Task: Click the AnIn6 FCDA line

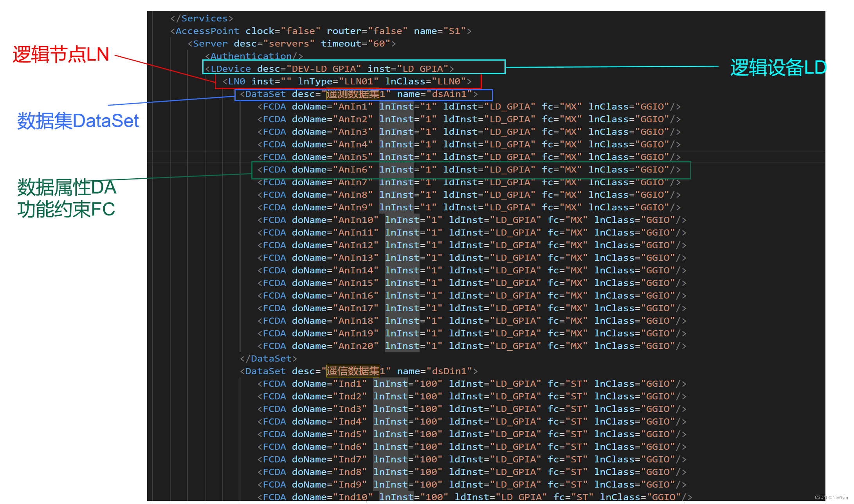Action: click(x=468, y=170)
